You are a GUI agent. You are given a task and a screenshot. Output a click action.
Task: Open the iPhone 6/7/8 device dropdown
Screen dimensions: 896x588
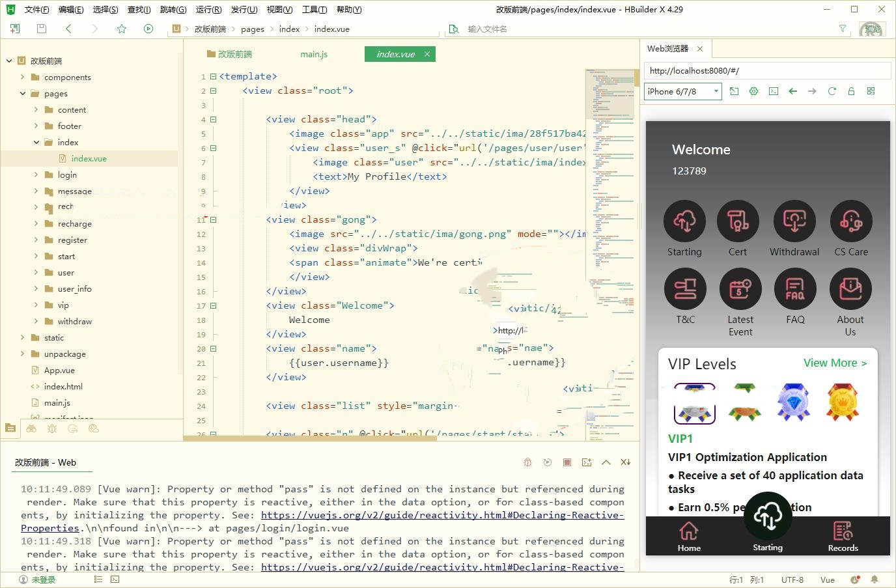(683, 91)
